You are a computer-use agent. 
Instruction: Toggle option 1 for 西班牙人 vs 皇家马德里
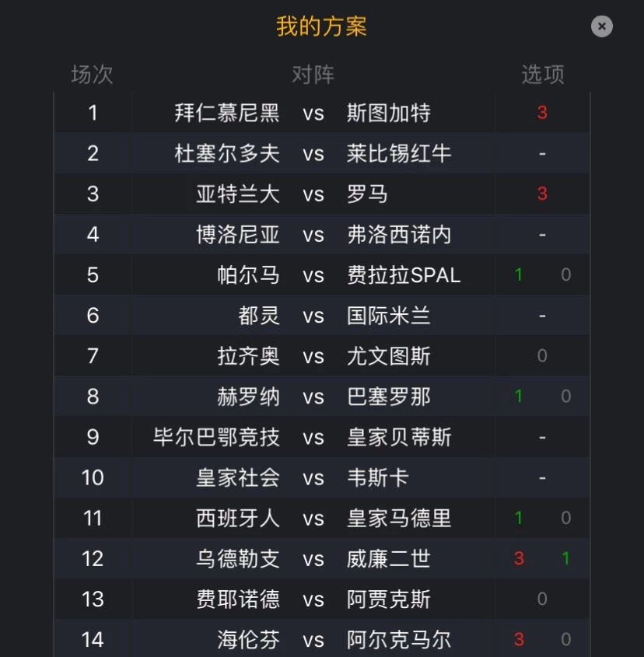519,518
